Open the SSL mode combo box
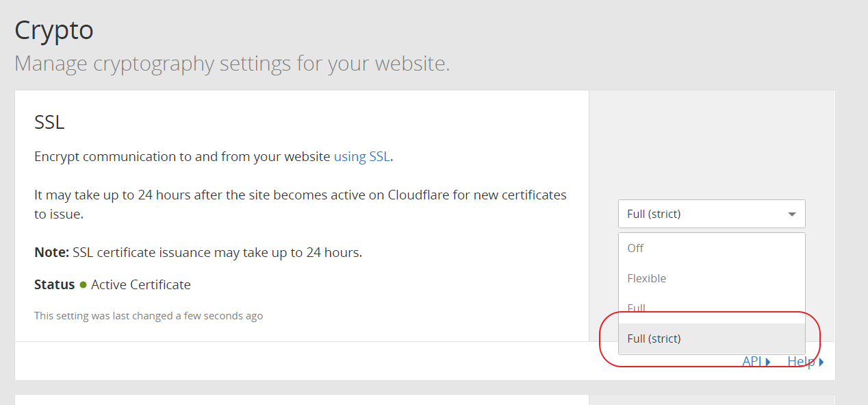868x405 pixels. click(711, 214)
